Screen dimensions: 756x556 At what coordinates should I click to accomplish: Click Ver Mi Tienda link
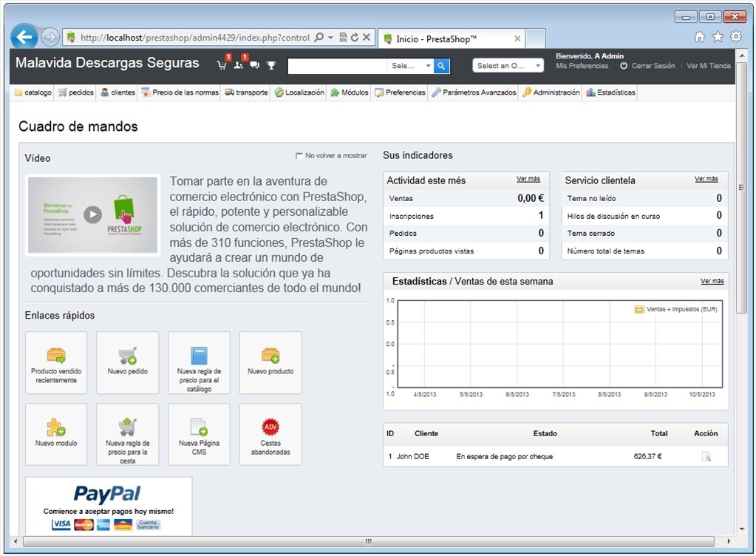[709, 66]
